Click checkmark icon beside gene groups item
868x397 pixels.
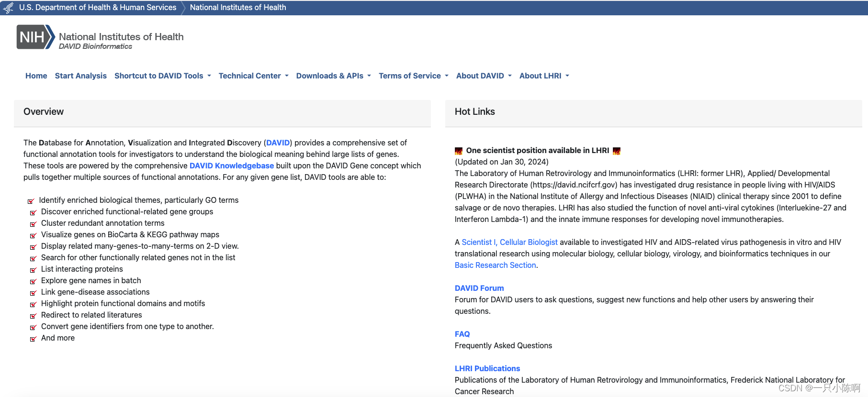(x=33, y=212)
